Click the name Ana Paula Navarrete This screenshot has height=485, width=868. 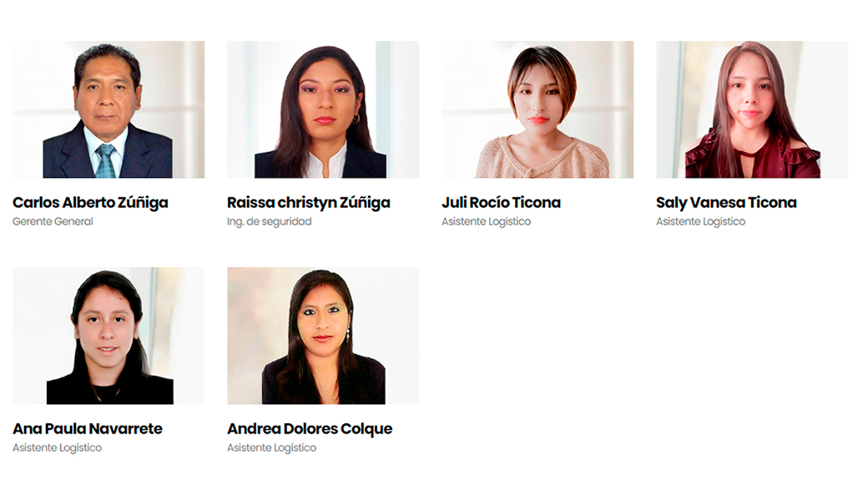[x=88, y=428]
